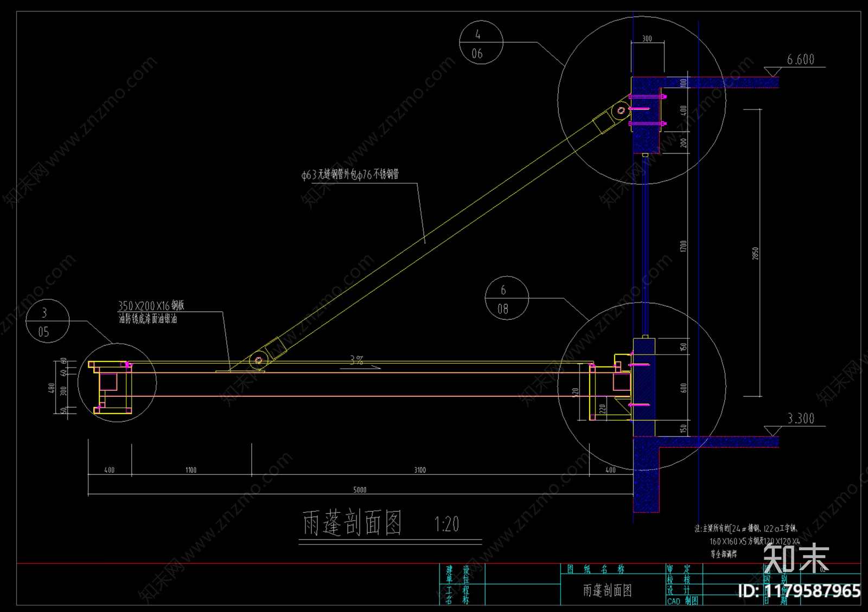The width and height of the screenshot is (868, 612).
Task: Click the large '雨蓬剖面图' drawing title above the underline
Action: pos(352,524)
